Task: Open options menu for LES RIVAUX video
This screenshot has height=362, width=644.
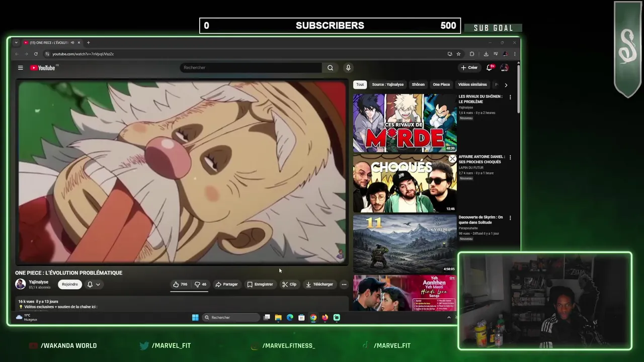Action: tap(510, 97)
